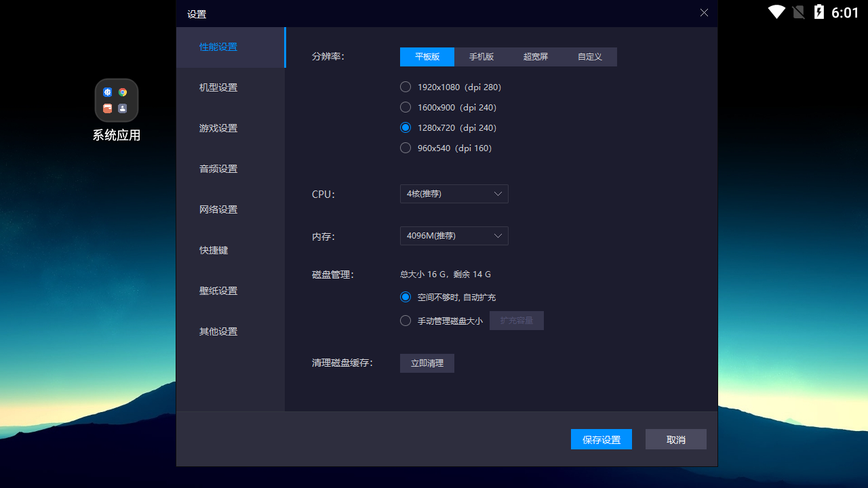Open 性能设置 in the sidebar

coord(231,47)
